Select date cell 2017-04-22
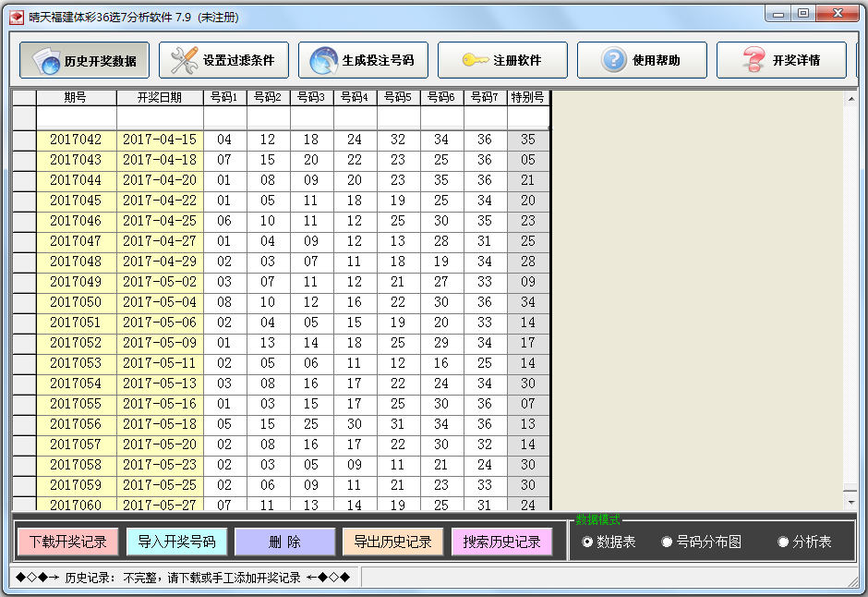 tap(160, 201)
